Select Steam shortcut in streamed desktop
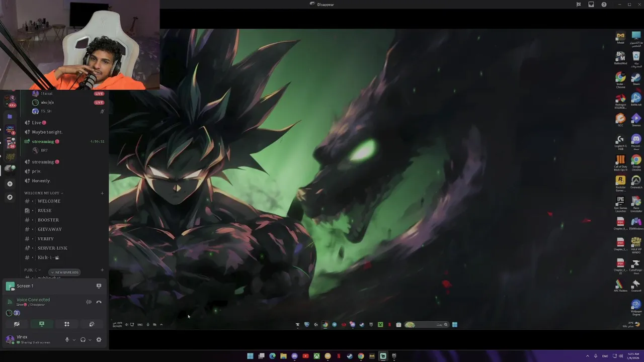 636,79
